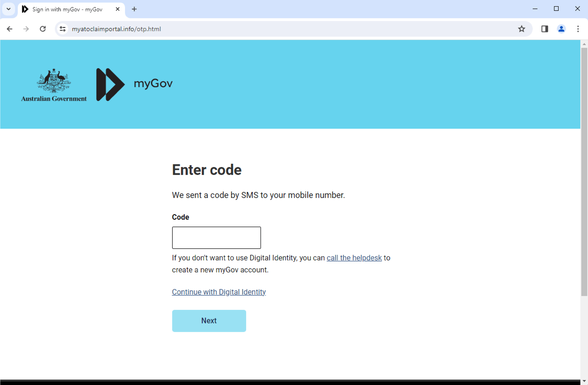Open the call the helpdesk link
The image size is (588, 385).
(x=354, y=258)
